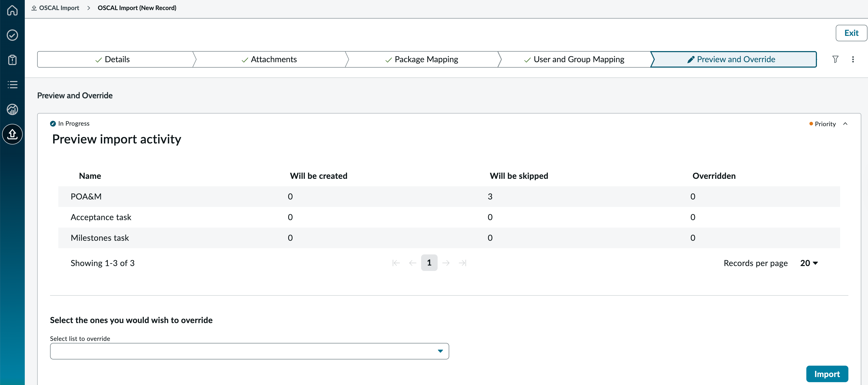Go to next page arrow
This screenshot has width=868, height=385.
click(x=446, y=263)
